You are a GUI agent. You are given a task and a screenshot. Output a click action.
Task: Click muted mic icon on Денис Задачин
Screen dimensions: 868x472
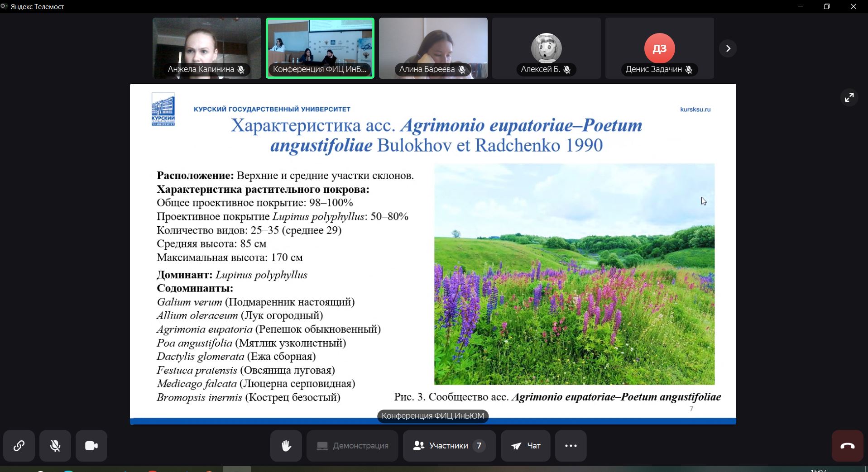tap(689, 70)
